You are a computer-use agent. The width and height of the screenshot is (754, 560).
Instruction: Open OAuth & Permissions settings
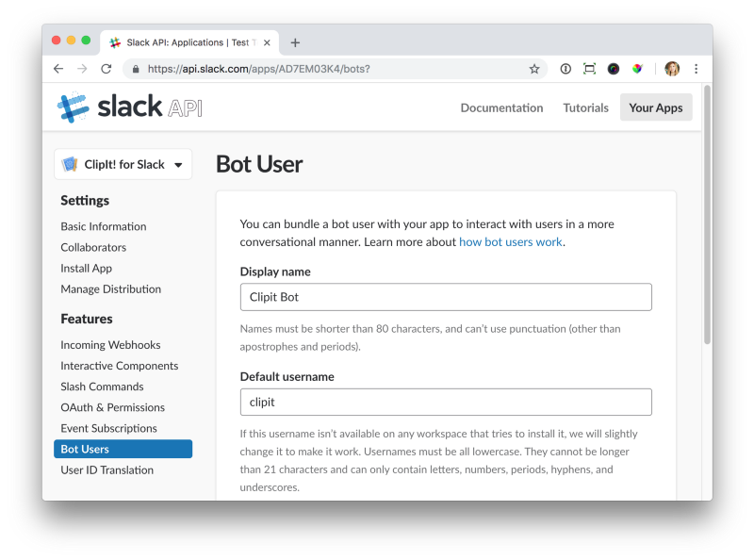pyautogui.click(x=112, y=407)
